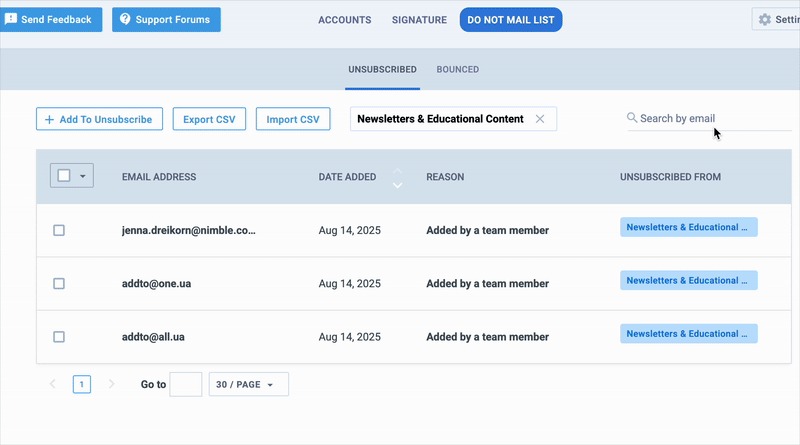
Task: Click Add To Unsubscribe button
Action: pos(98,119)
